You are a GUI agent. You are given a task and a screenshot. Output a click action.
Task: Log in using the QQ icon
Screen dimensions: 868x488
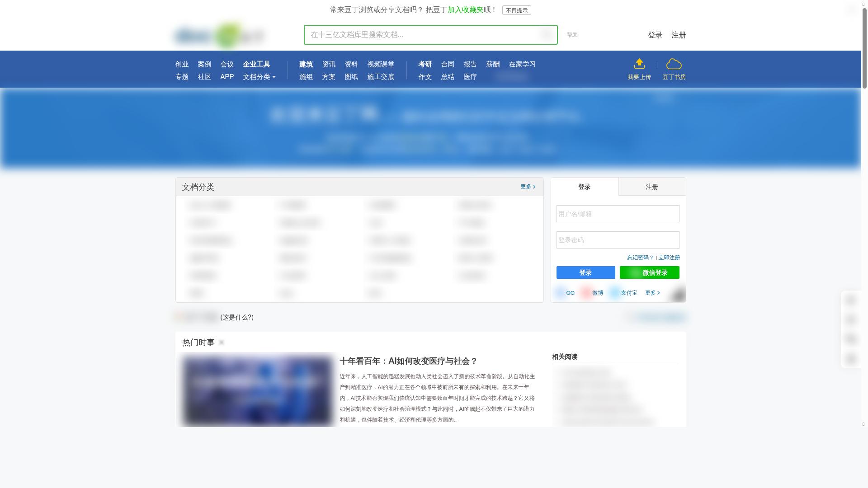coord(565,293)
